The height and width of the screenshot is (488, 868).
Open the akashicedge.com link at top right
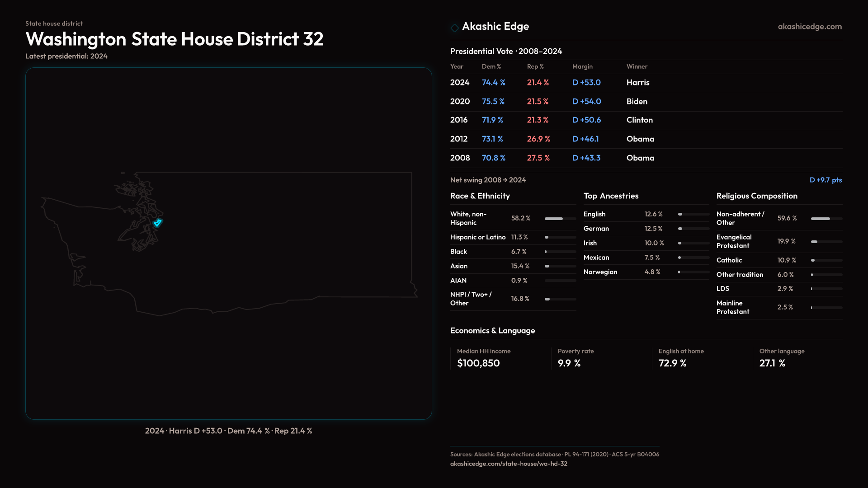[810, 27]
